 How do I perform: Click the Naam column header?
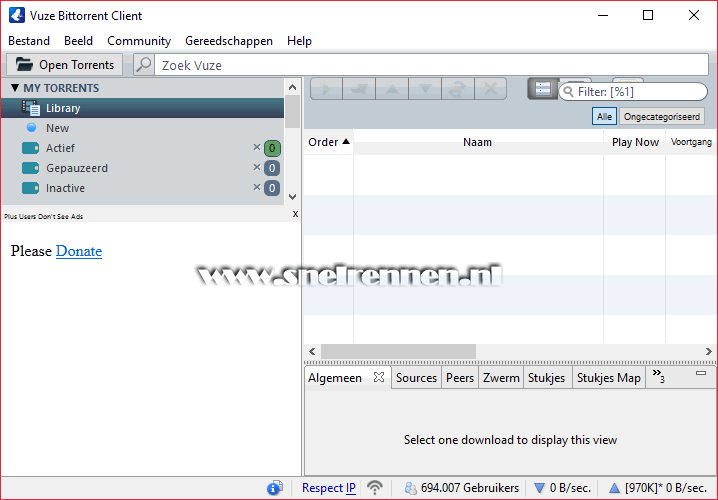[478, 142]
